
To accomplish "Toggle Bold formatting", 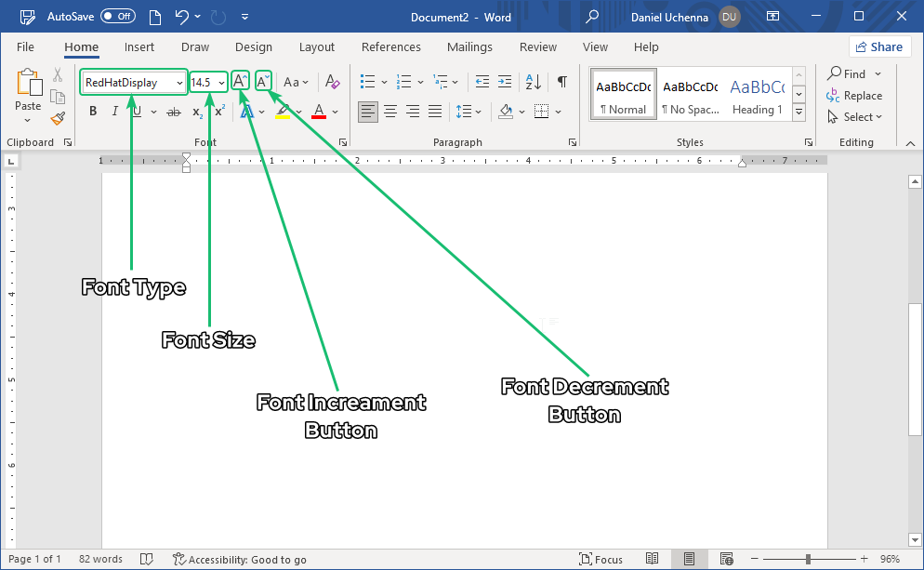I will (93, 112).
